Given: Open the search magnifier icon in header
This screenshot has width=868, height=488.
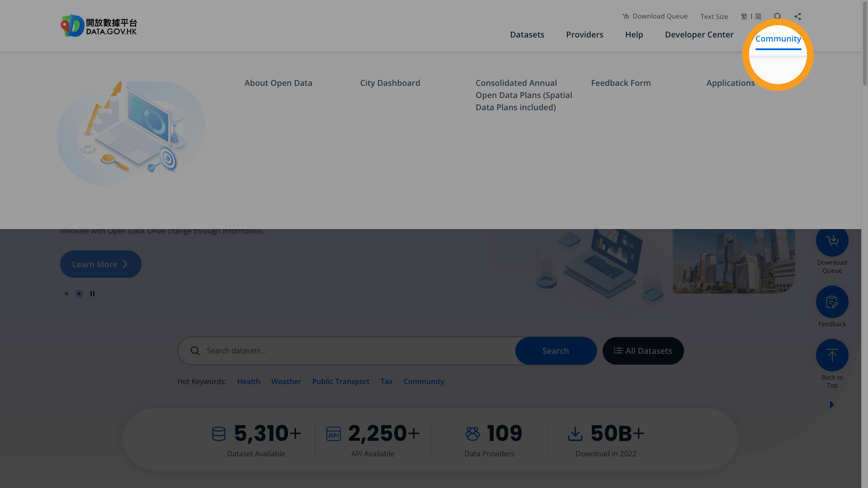Looking at the screenshot, I should pos(778,16).
